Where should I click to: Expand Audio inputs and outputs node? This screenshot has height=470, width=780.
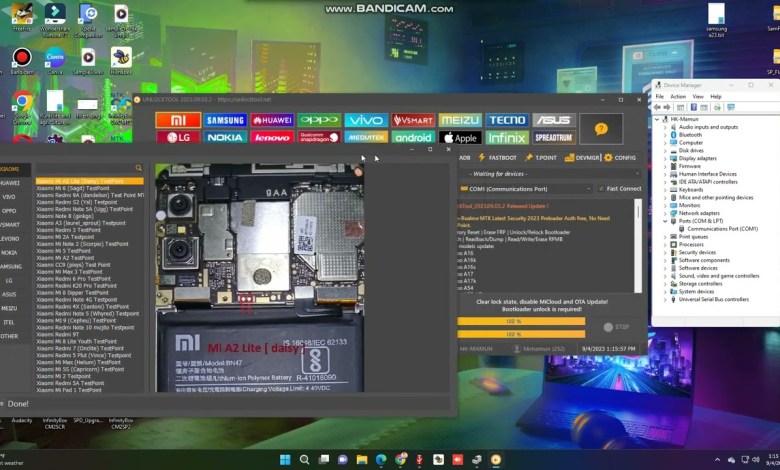click(x=665, y=127)
